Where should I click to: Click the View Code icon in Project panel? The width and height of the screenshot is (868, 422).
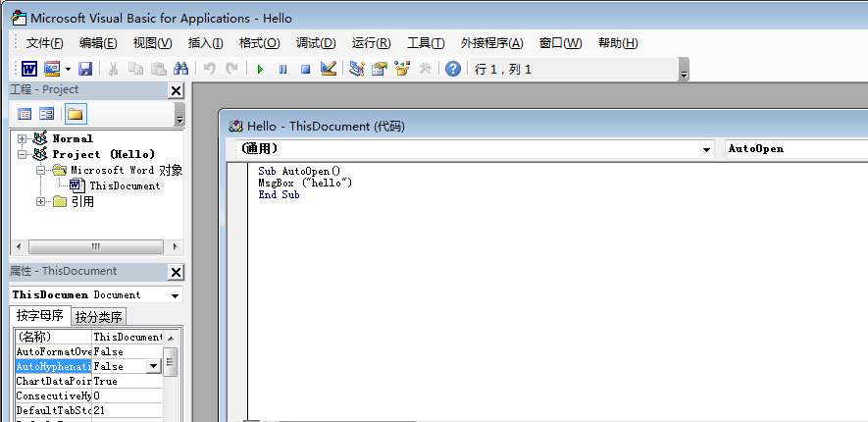25,114
